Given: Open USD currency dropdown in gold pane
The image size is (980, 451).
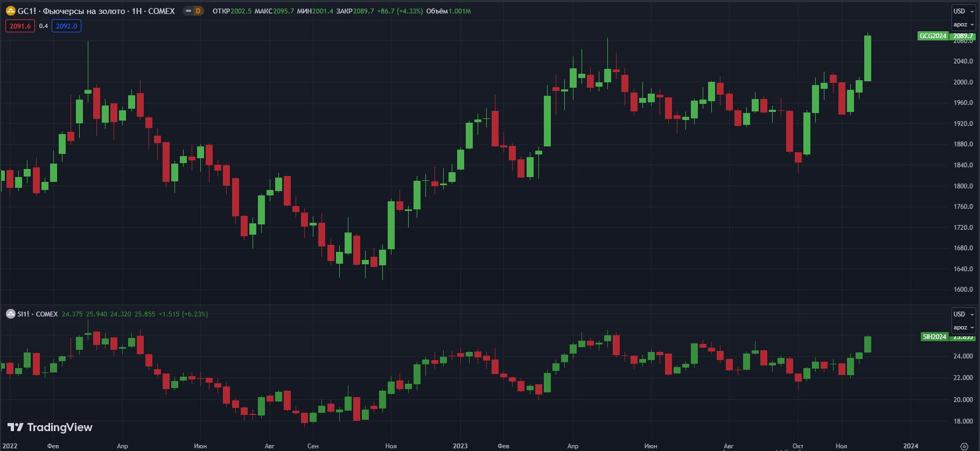Looking at the screenshot, I should click(963, 11).
